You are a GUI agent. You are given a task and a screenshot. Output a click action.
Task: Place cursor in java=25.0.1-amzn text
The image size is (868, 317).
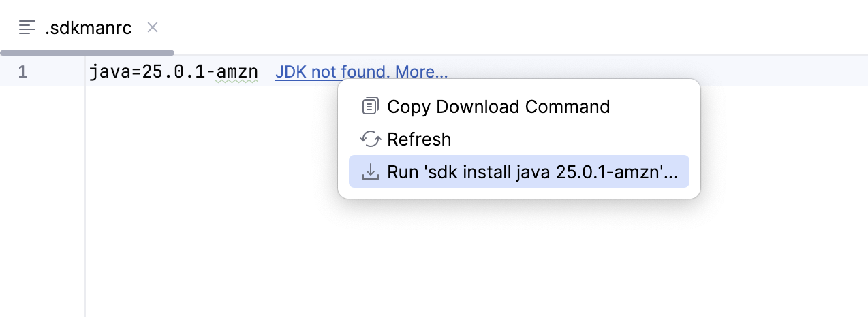pyautogui.click(x=173, y=71)
